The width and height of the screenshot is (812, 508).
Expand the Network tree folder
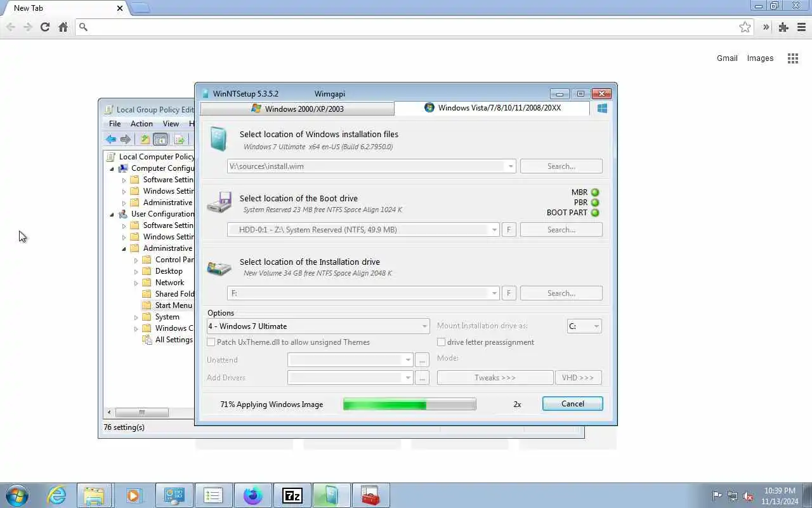(x=136, y=283)
